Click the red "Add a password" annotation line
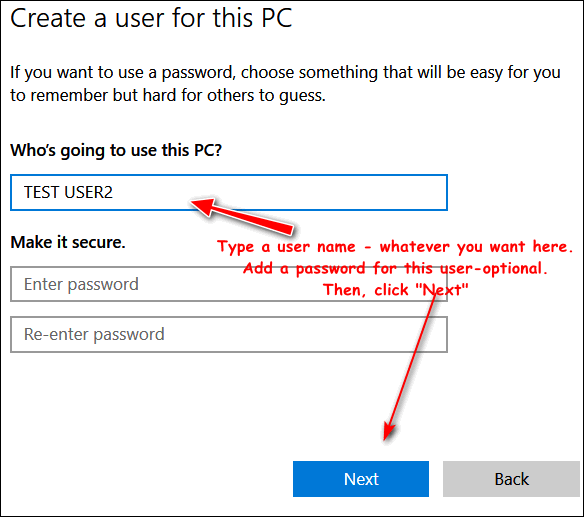Viewport: 584px width, 517px height. pyautogui.click(x=395, y=268)
